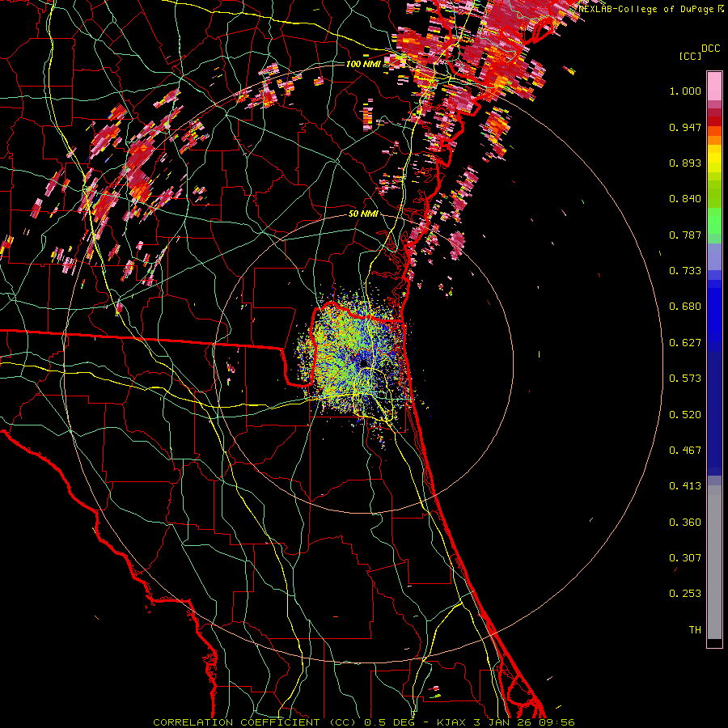
Task: Click the NEXLAB-College of DuPage label
Action: [x=646, y=9]
